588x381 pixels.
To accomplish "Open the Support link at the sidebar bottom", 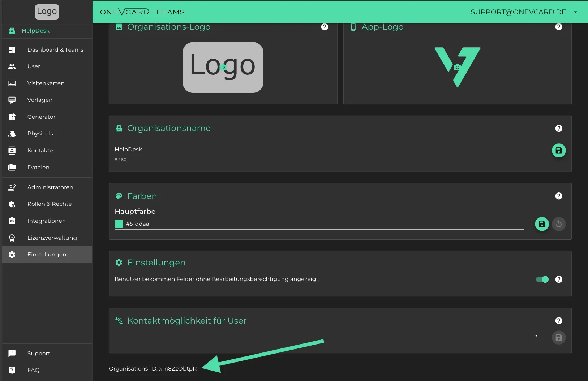I will click(47, 353).
